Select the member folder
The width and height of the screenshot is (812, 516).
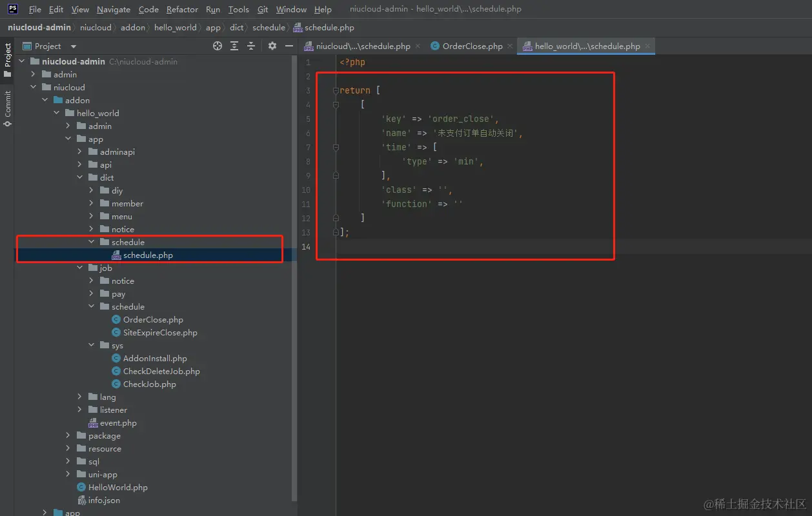point(127,203)
